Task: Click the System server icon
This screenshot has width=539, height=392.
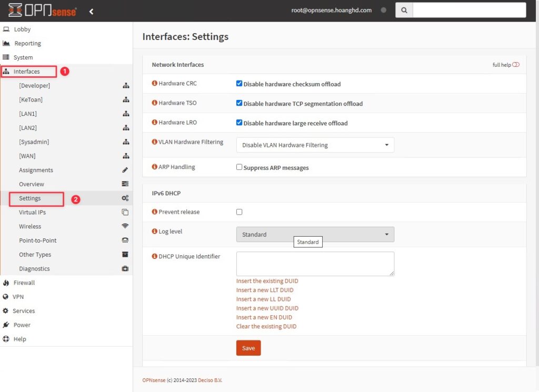Action: [6, 57]
